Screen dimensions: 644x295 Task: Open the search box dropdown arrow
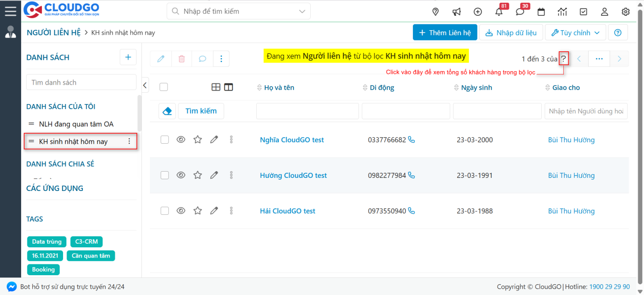coord(302,11)
